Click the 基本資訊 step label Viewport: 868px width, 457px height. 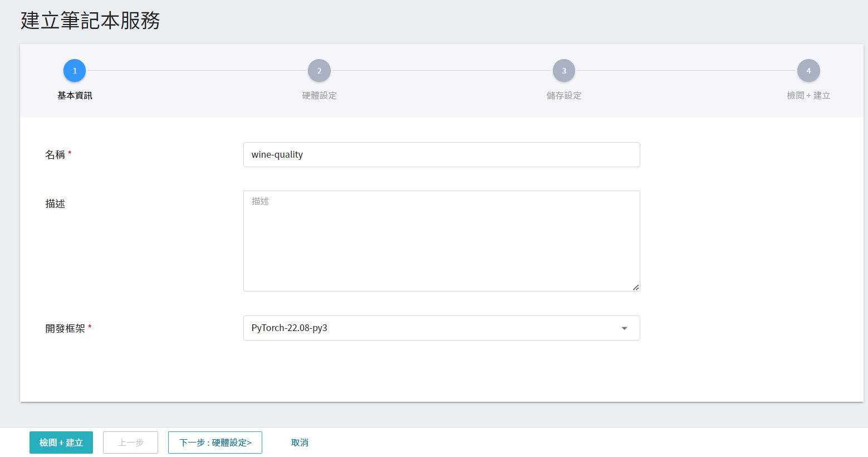tap(75, 95)
